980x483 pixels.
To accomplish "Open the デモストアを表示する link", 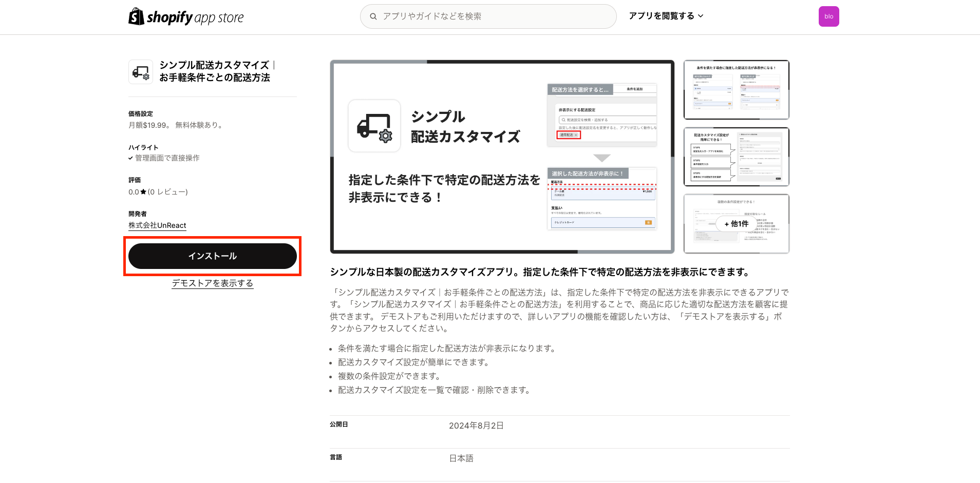I will (212, 283).
